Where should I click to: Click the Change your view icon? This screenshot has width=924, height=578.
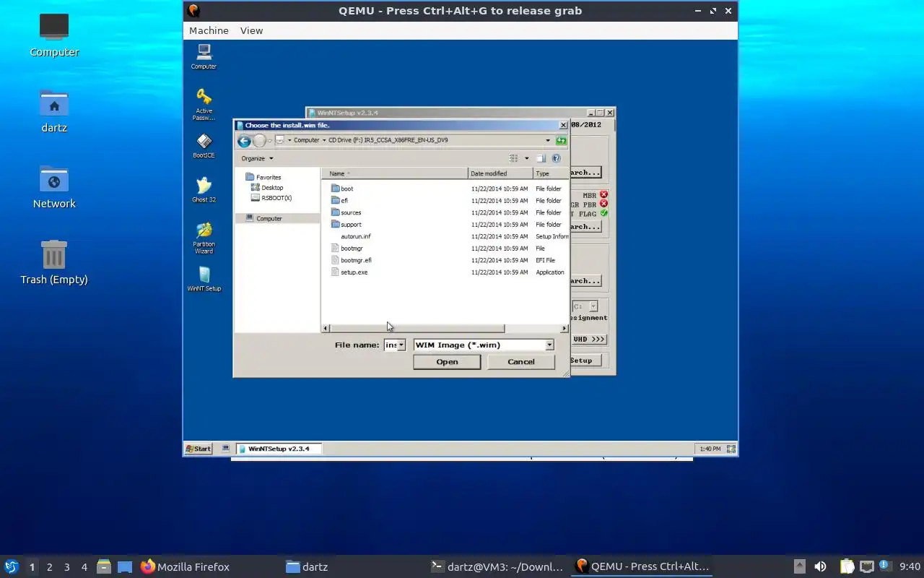tap(514, 158)
